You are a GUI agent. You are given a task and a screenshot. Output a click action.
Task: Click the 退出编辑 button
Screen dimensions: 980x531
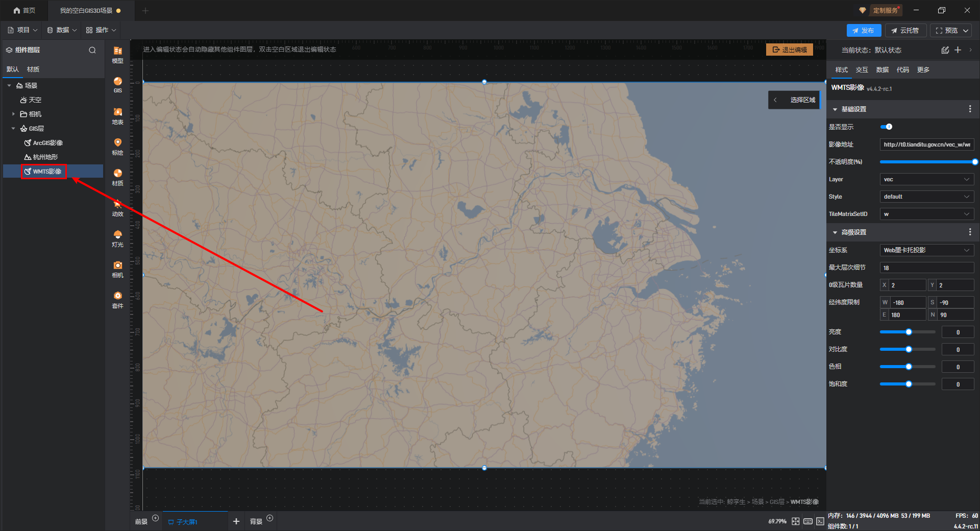[789, 50]
